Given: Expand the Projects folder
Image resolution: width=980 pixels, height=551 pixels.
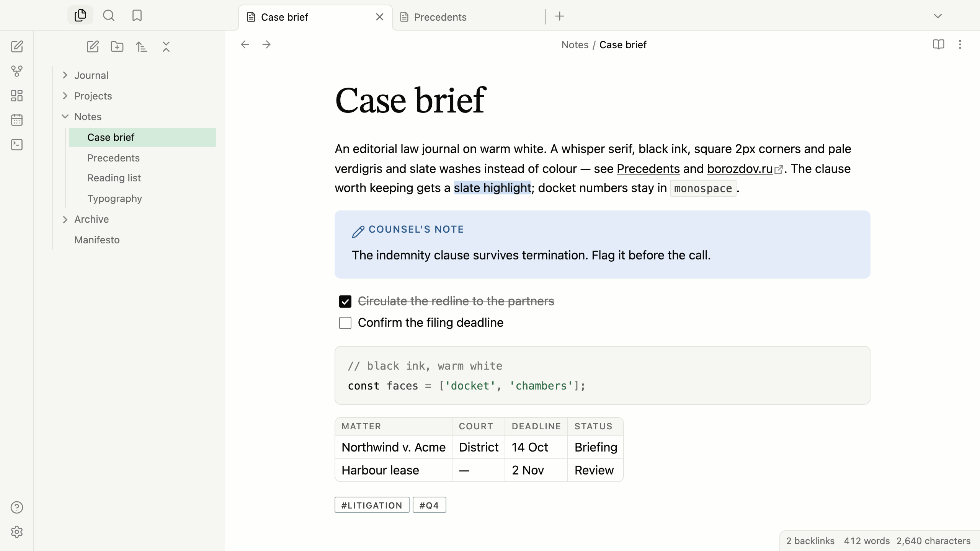Looking at the screenshot, I should coord(65,96).
